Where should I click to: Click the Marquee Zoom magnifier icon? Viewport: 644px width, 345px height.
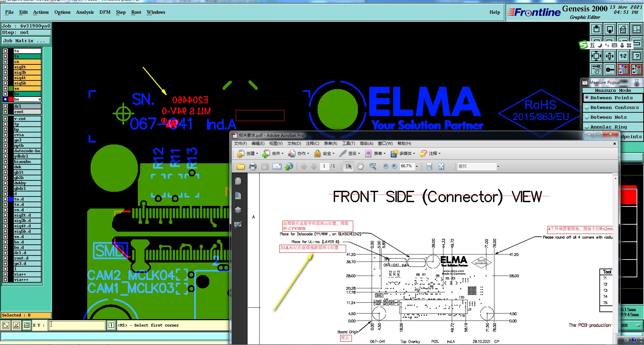373,166
